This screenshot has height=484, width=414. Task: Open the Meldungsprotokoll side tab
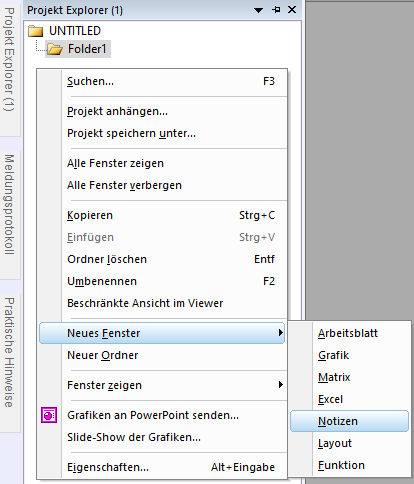click(10, 205)
